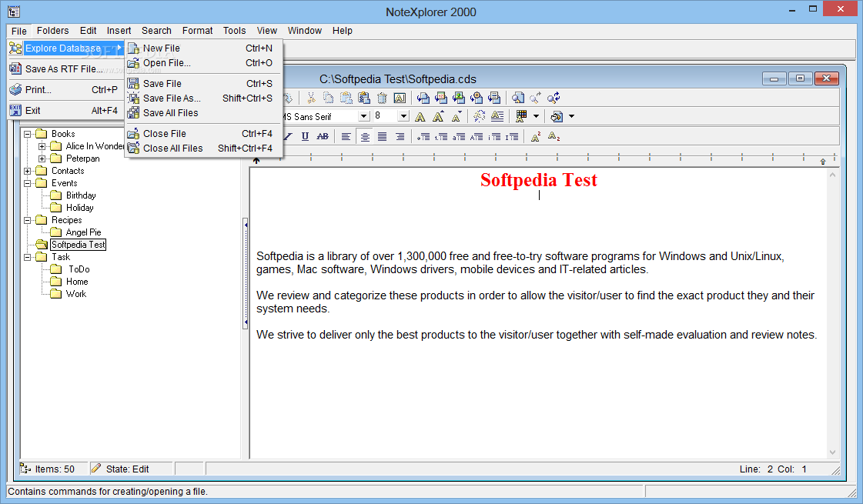The height and width of the screenshot is (504, 863).
Task: Apply uppercase letter list style
Action: click(x=477, y=136)
